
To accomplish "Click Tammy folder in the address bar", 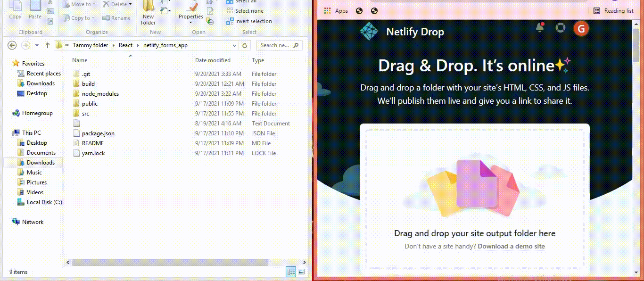I will (x=90, y=45).
